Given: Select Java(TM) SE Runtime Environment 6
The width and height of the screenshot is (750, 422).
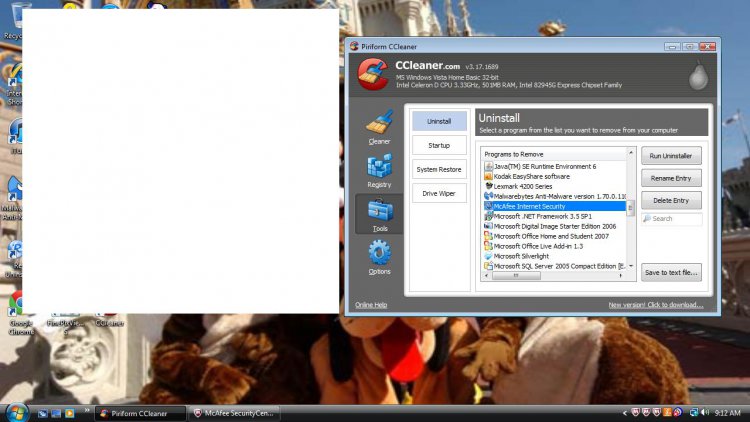Looking at the screenshot, I should pos(554,167).
